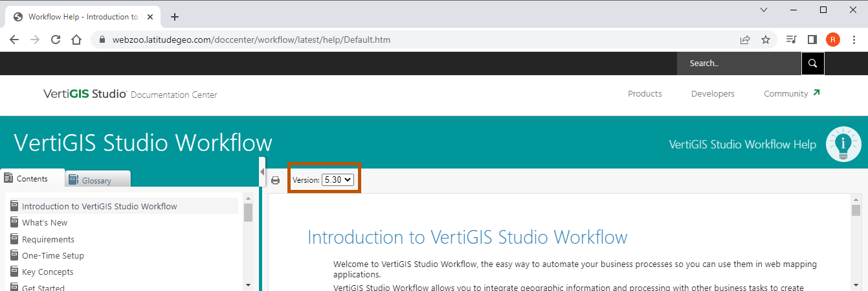The image size is (868, 291).
Task: Click the article scrollbar down arrow
Action: (x=856, y=285)
